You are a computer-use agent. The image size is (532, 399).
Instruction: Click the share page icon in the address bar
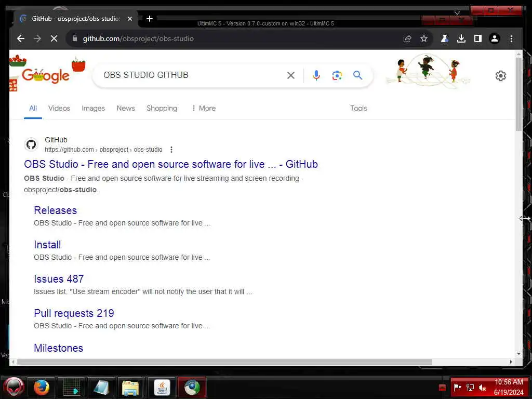pyautogui.click(x=407, y=38)
